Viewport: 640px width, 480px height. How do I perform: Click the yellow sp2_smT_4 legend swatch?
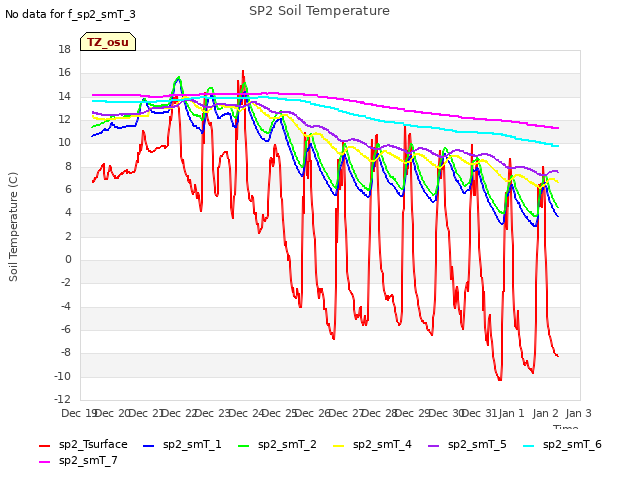(x=338, y=445)
